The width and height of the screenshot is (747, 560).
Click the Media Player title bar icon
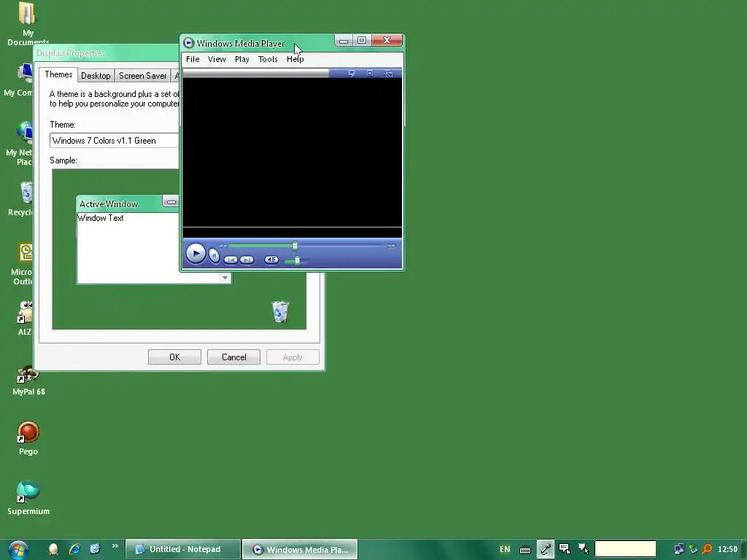tap(189, 43)
